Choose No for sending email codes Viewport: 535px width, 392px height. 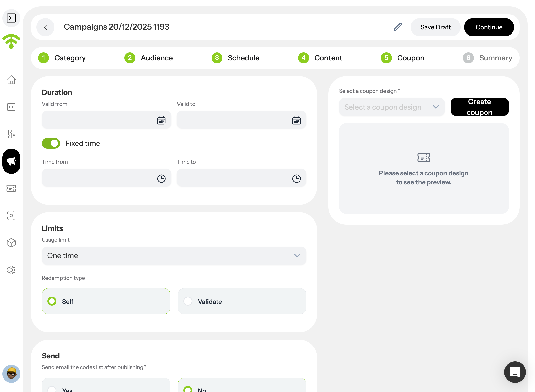click(242, 385)
